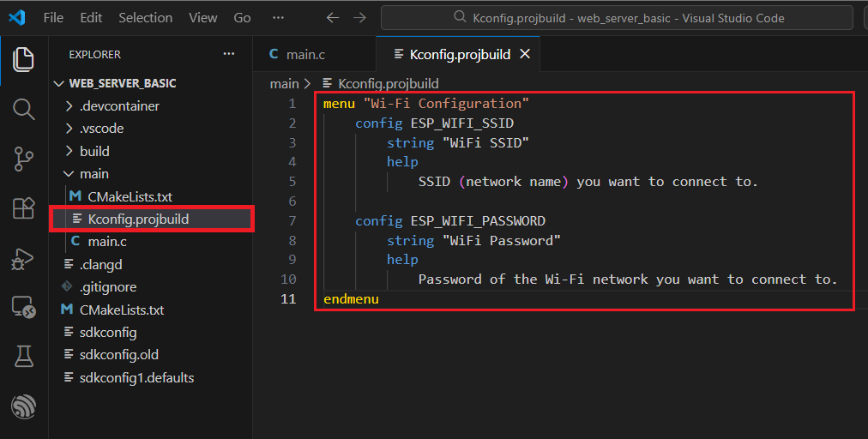
Task: Open the ESP-IDF extension icon
Action: coord(24,405)
